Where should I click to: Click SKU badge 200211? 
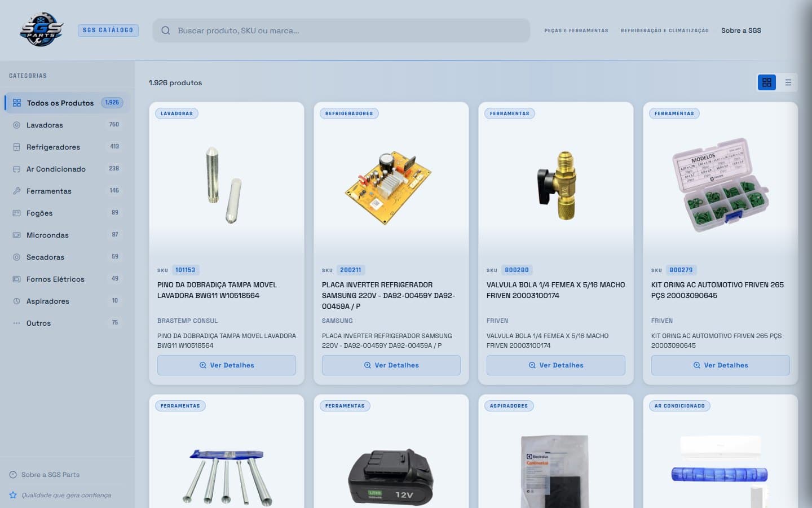tap(350, 270)
